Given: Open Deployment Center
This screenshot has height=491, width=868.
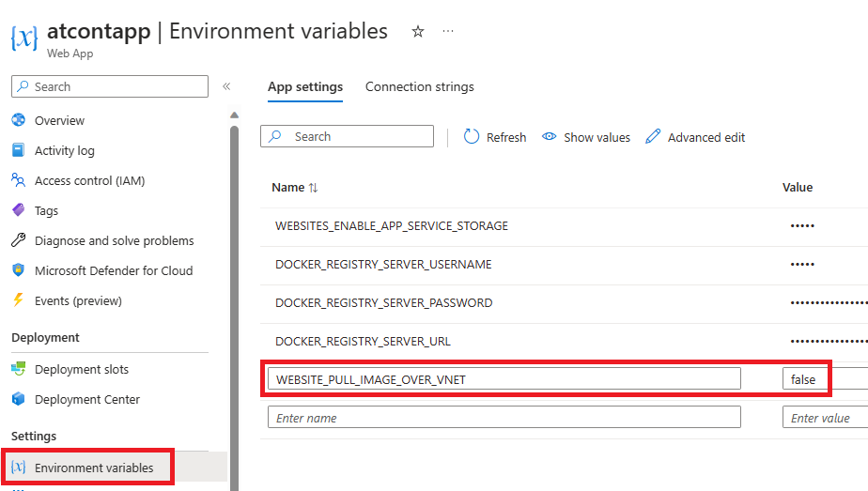Looking at the screenshot, I should coord(87,399).
